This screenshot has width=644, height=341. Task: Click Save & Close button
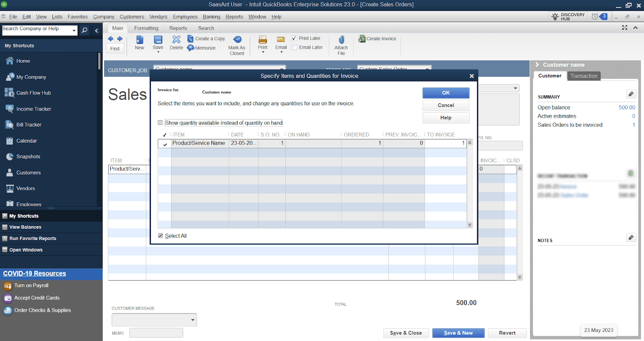(x=406, y=333)
